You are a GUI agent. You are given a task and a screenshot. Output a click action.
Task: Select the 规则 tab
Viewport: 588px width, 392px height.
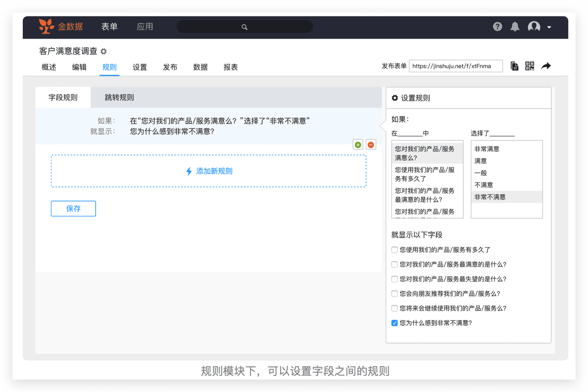tap(109, 67)
